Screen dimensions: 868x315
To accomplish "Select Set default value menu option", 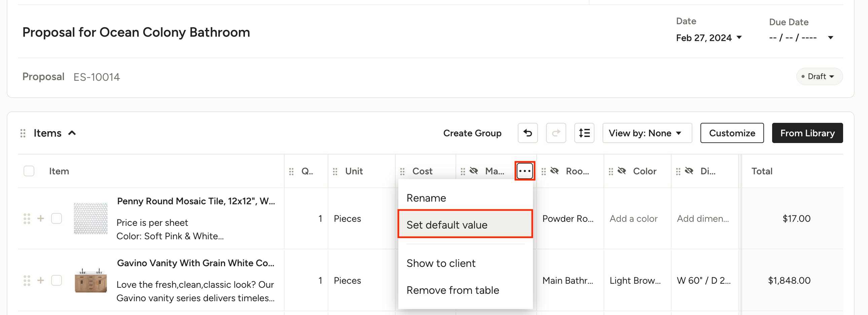I will pos(465,224).
